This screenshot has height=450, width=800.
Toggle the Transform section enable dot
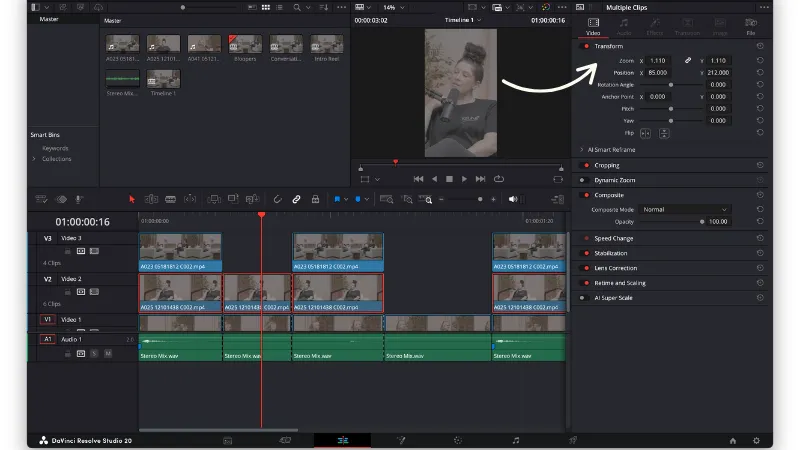586,46
